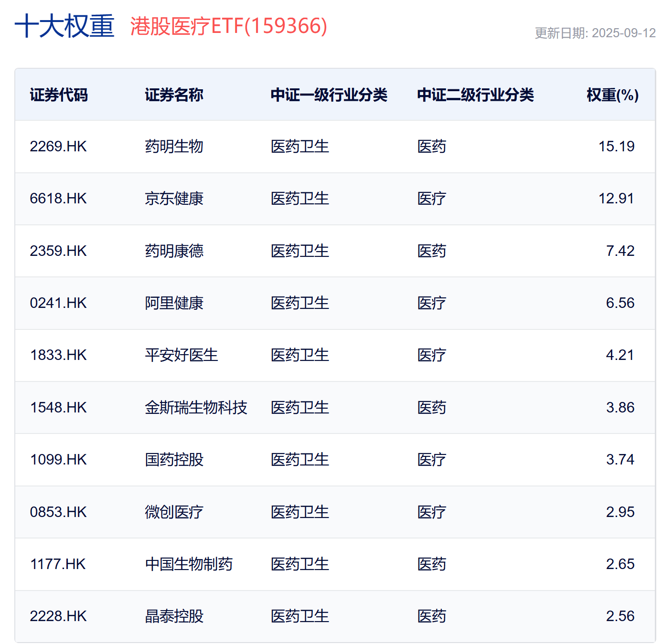Viewport: 662px width, 644px height.
Task: Click '医药' in the 2269.HK row
Action: 432,147
